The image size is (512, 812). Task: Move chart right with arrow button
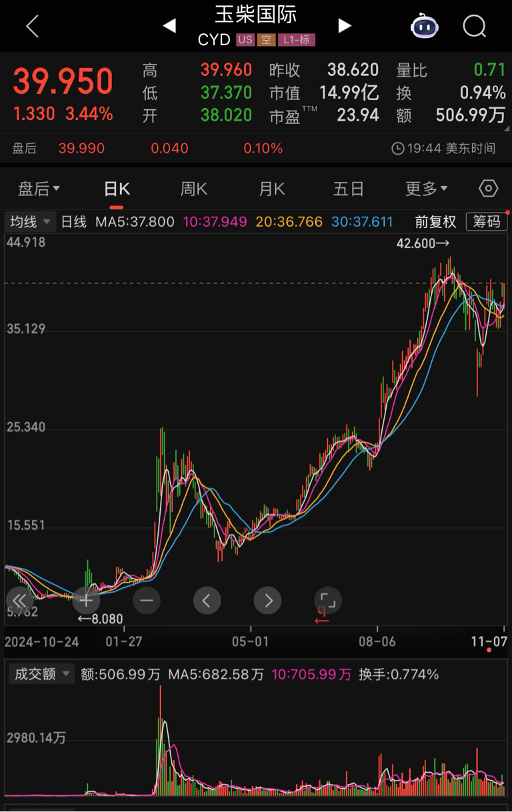[267, 601]
